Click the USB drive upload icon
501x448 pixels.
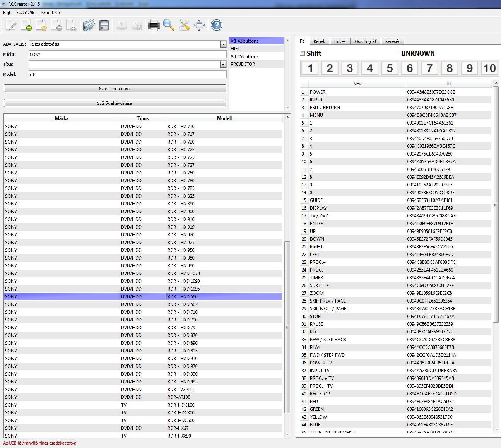coord(121,26)
